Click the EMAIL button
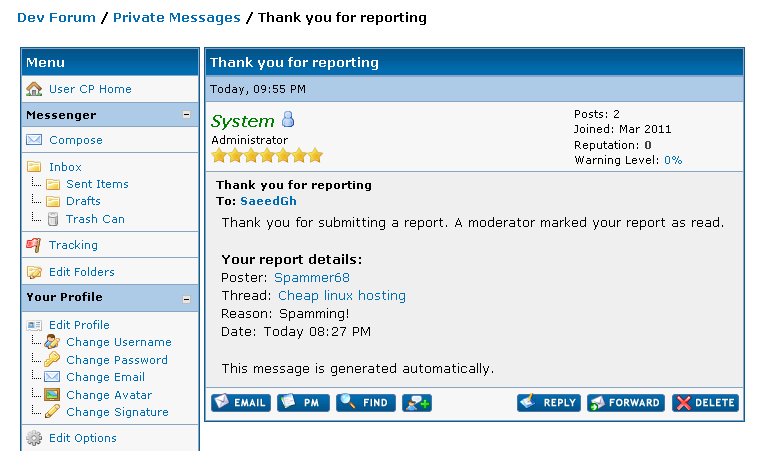The image size is (763, 451). click(241, 403)
